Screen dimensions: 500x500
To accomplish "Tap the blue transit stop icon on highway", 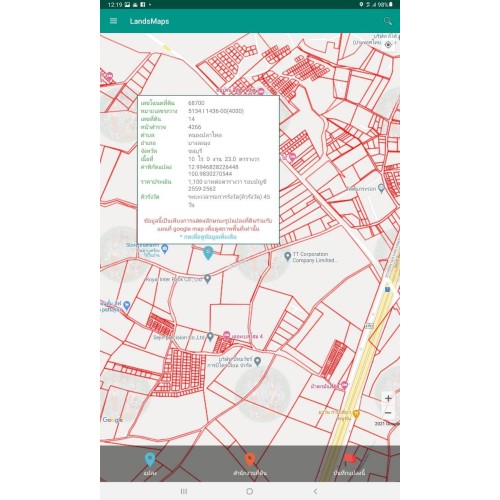I will [x=387, y=289].
